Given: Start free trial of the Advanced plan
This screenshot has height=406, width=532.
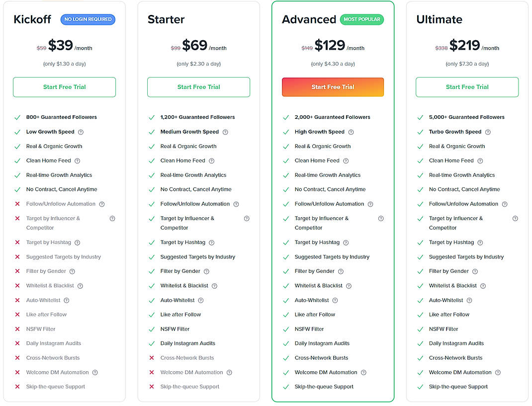Looking at the screenshot, I should 333,87.
